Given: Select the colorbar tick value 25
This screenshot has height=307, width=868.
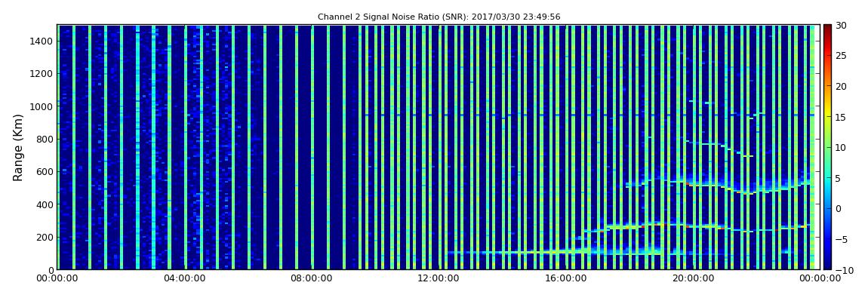Looking at the screenshot, I should (x=841, y=56).
